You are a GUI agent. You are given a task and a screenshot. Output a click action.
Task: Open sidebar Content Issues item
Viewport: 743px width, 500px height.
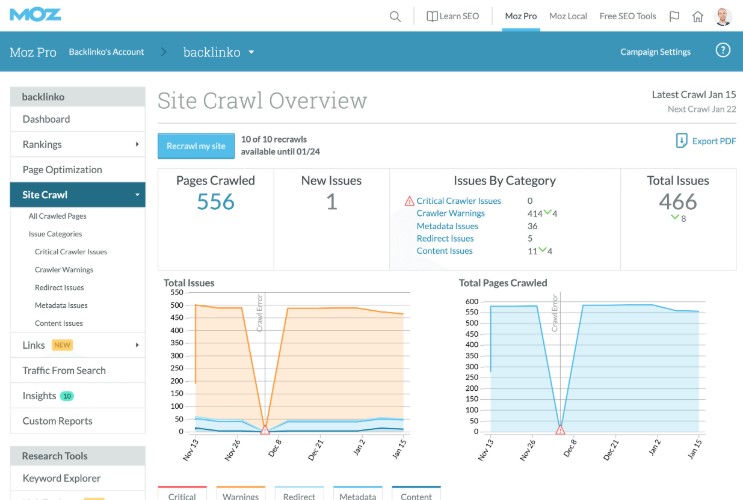[59, 323]
